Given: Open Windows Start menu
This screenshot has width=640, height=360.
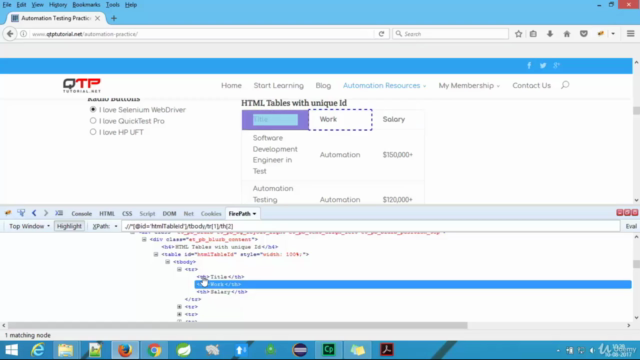Looking at the screenshot, I should pos(11,350).
